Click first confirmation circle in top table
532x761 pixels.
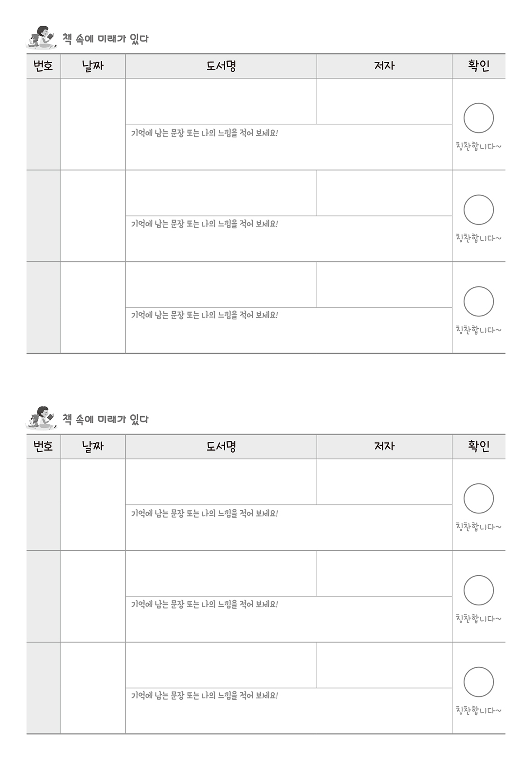(478, 118)
